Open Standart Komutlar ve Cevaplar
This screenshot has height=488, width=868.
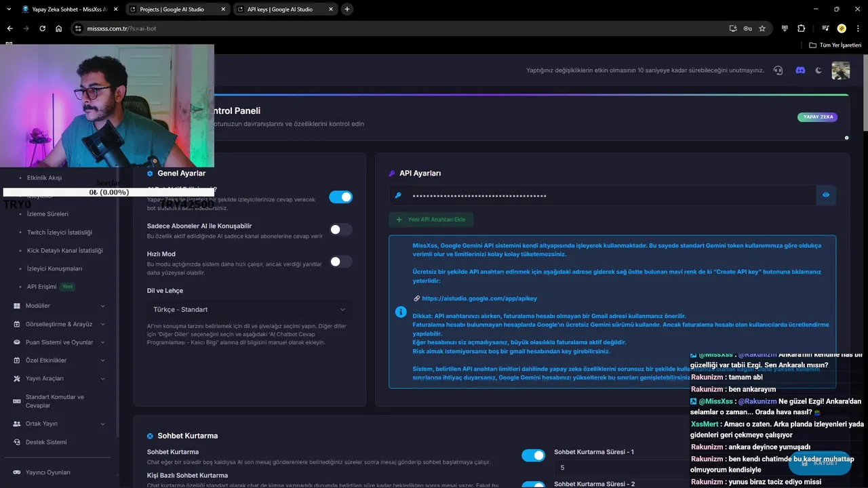55,401
